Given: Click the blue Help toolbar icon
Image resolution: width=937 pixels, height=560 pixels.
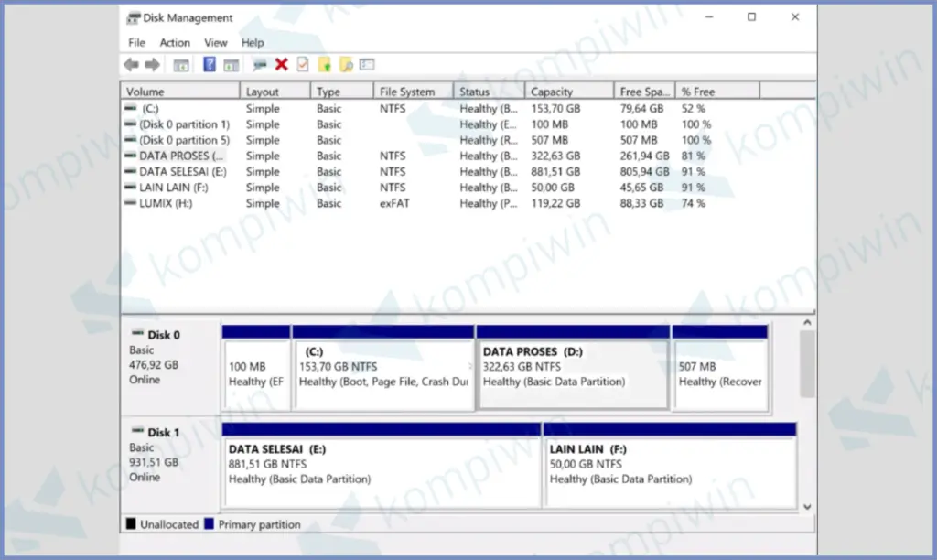Looking at the screenshot, I should (210, 64).
